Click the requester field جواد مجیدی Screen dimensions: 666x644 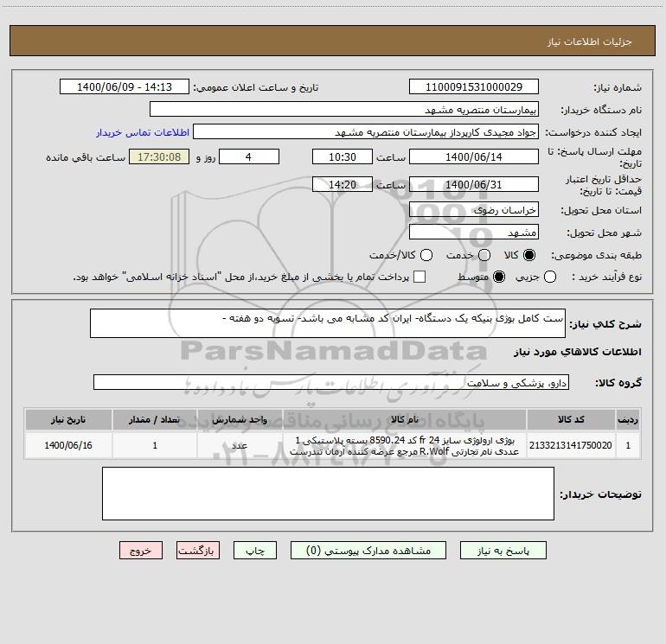[x=366, y=131]
